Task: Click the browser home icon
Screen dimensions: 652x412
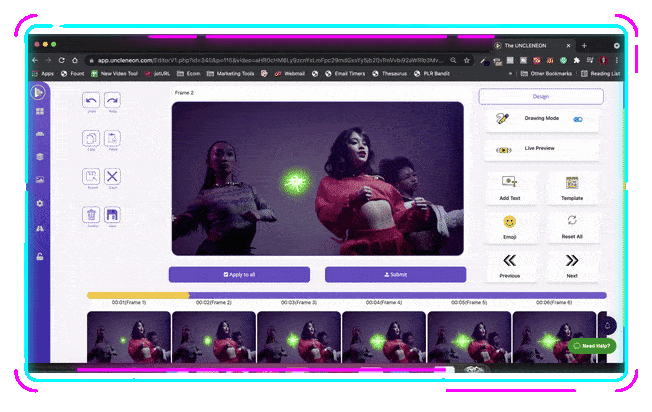Action: [x=75, y=60]
